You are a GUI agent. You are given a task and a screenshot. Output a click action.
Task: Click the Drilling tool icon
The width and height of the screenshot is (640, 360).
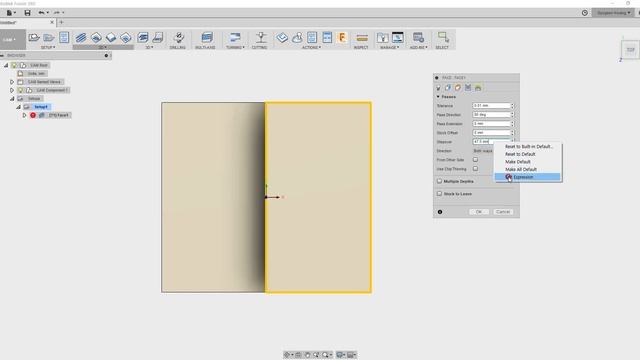[x=178, y=38]
